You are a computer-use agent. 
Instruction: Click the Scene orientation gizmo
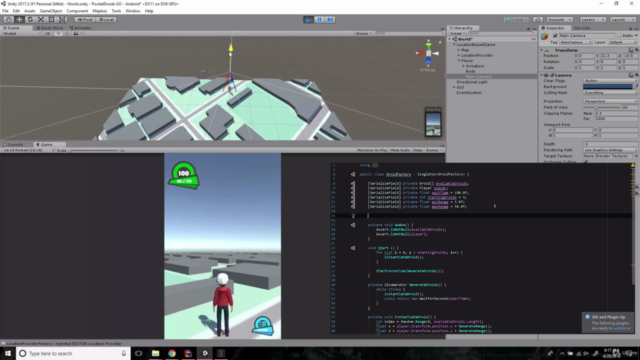point(428,53)
